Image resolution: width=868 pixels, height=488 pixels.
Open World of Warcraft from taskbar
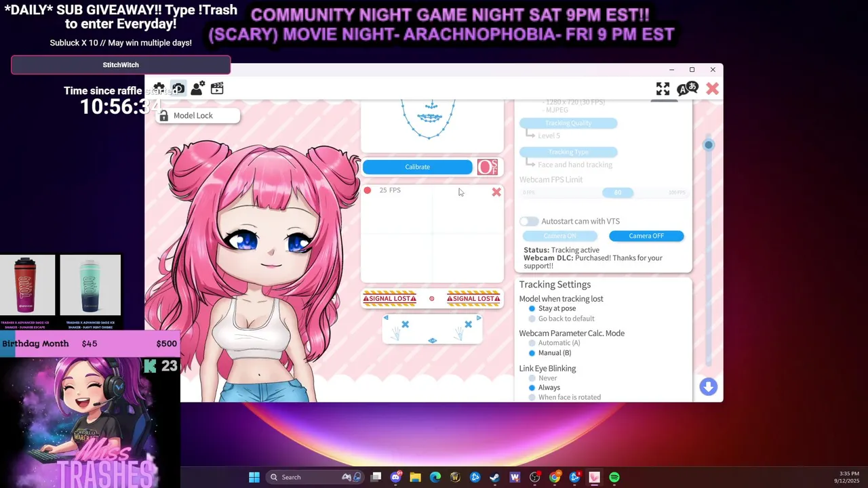coord(455,477)
